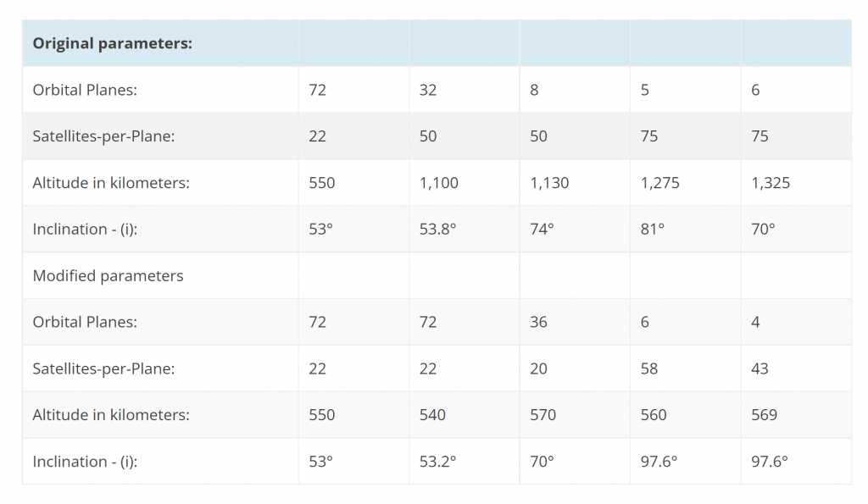Screen dimensions: 868x504
Task: Click the modified altitude 569 cell
Action: (796, 415)
